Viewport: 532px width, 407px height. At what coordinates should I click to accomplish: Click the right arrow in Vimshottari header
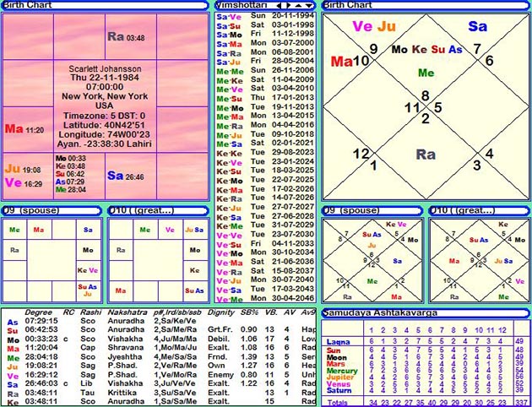(x=289, y=5)
